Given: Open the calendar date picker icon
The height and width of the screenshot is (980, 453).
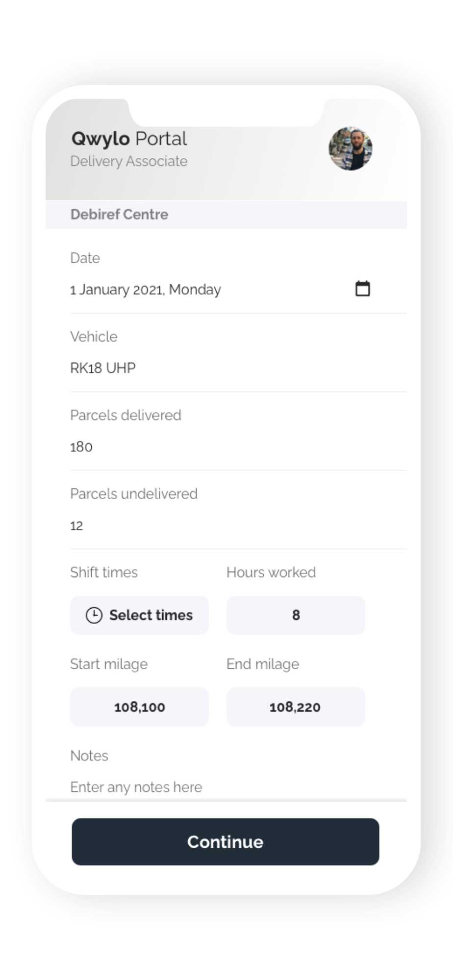Looking at the screenshot, I should coord(362,289).
